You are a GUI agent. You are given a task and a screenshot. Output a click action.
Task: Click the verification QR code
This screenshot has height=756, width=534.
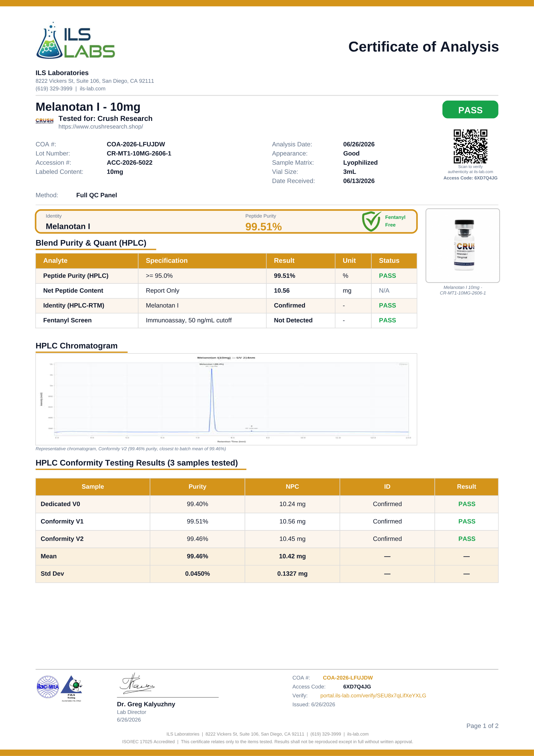click(470, 146)
